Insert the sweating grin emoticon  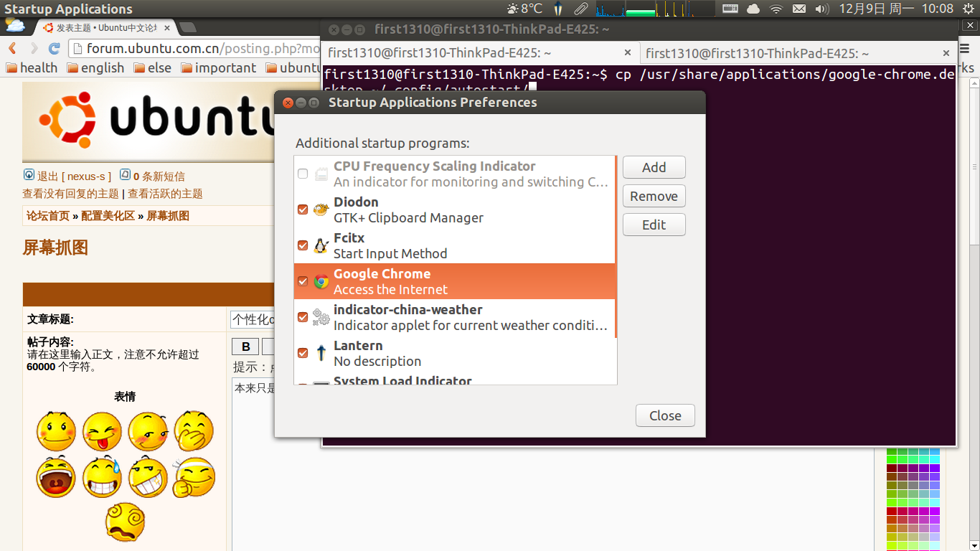(x=102, y=477)
